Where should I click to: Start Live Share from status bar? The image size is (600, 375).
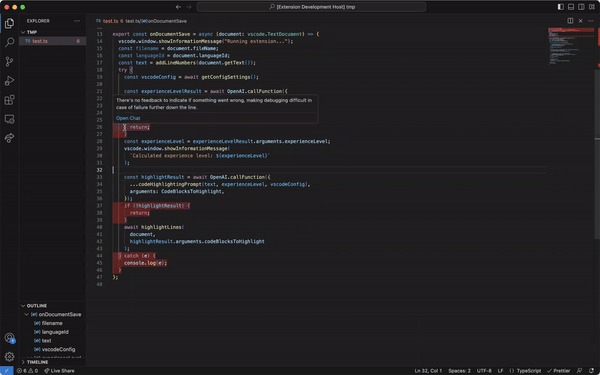click(59, 371)
